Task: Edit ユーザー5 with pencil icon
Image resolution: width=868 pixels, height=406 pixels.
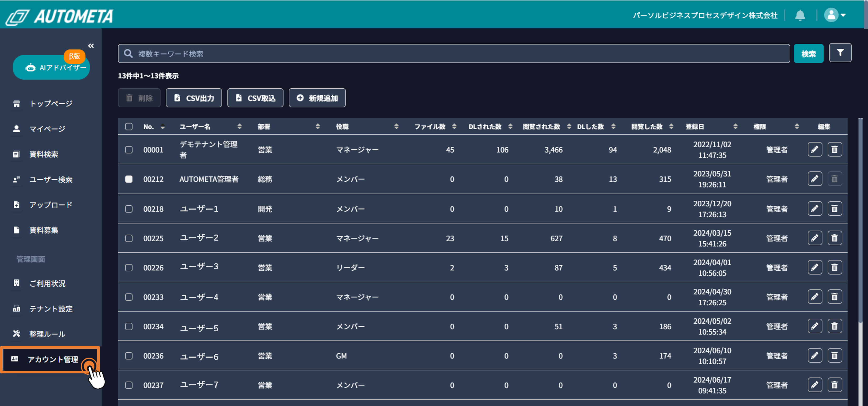Action: pyautogui.click(x=815, y=326)
